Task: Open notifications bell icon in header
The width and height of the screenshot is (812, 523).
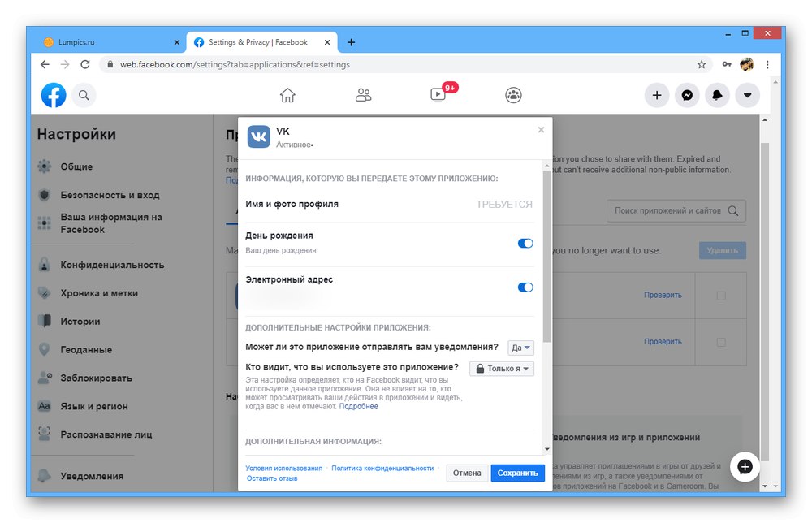Action: point(717,95)
